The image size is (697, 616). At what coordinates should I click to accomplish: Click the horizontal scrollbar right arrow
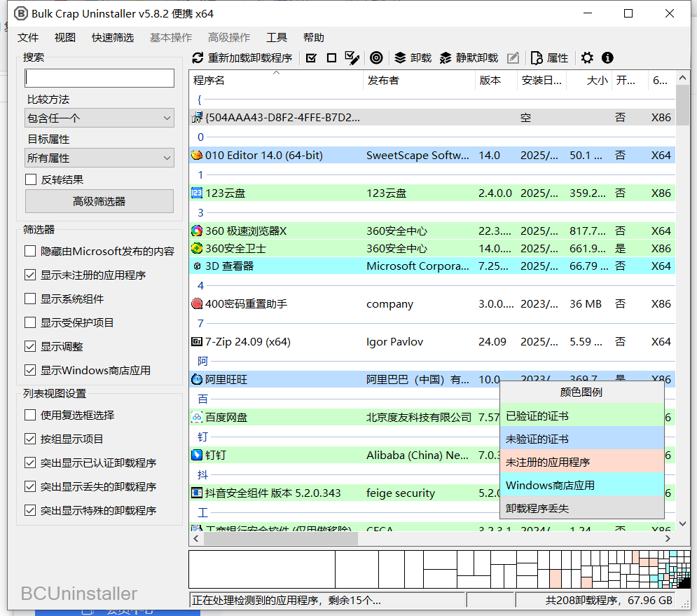pyautogui.click(x=668, y=539)
